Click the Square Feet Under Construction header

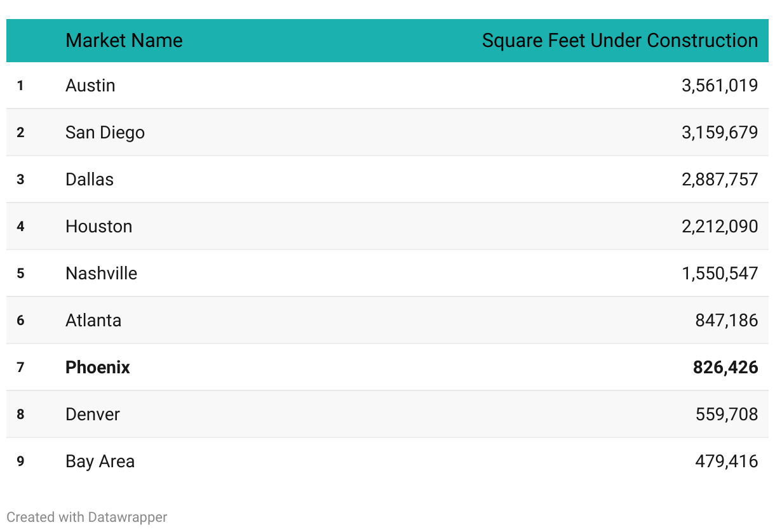coord(619,41)
